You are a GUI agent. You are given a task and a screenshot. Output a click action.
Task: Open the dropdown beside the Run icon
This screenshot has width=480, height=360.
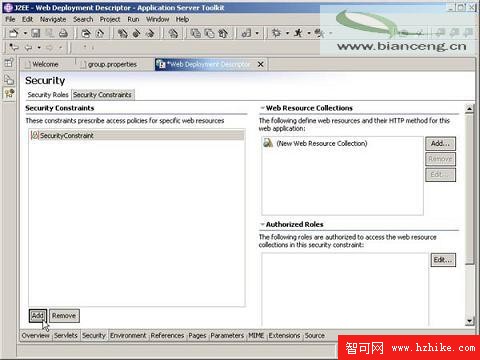(x=309, y=33)
